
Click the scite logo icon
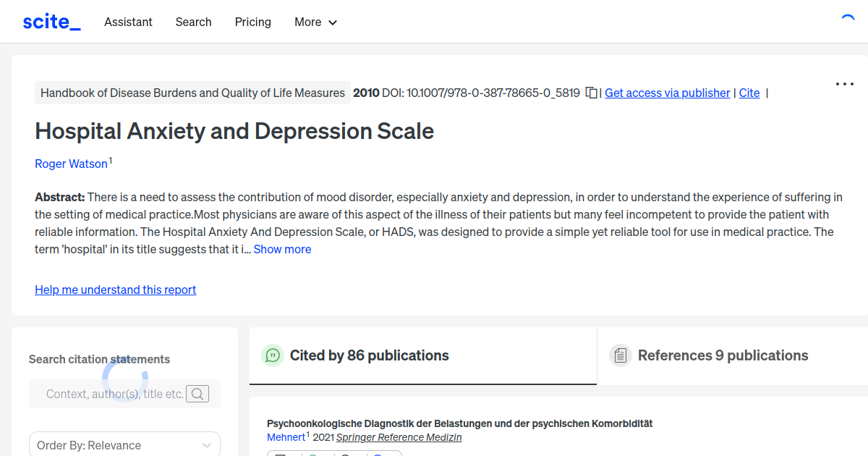[51, 21]
